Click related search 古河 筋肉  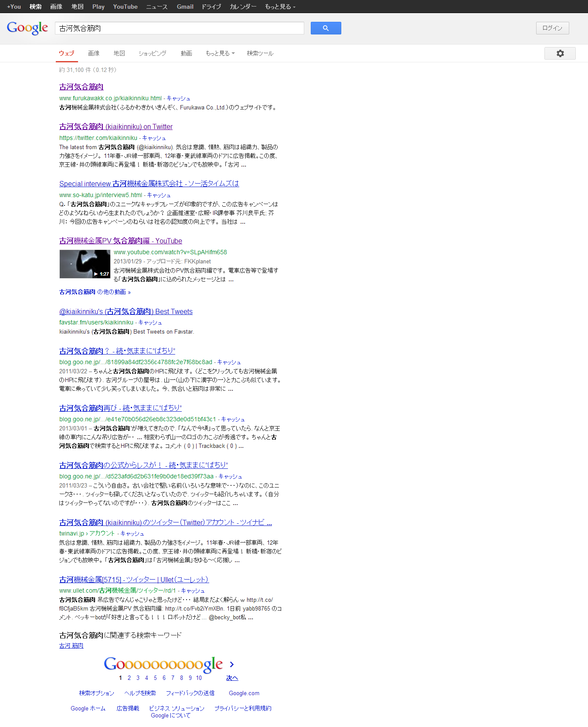pyautogui.click(x=71, y=645)
